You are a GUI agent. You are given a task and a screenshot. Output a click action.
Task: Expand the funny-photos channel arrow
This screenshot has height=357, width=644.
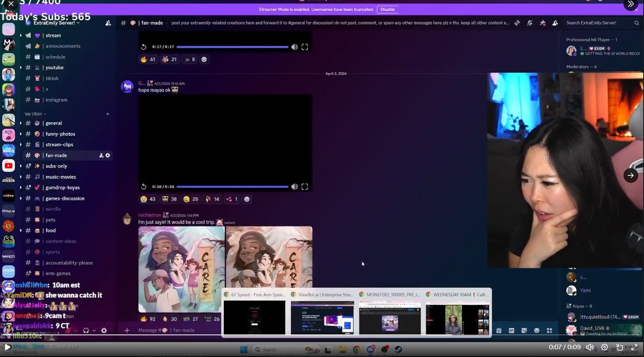point(20,134)
